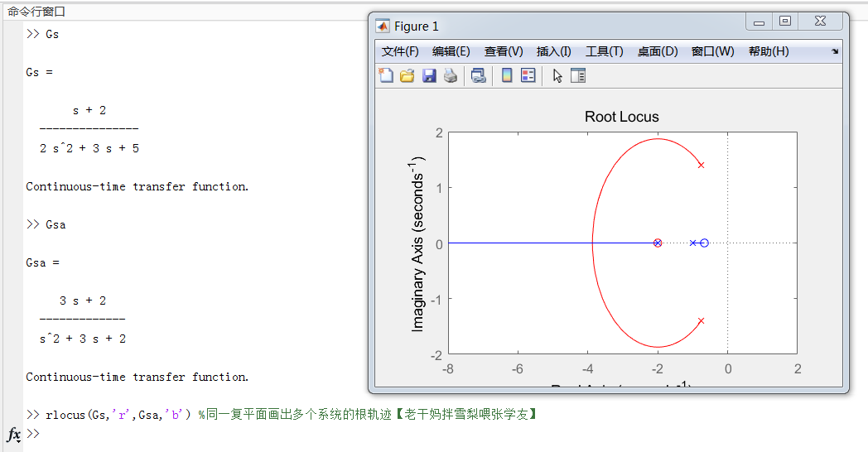Screen dimensions: 868x452
Task: Click the rlocus(Gs,'r',Gsa,'b') command text
Action: pos(119,415)
